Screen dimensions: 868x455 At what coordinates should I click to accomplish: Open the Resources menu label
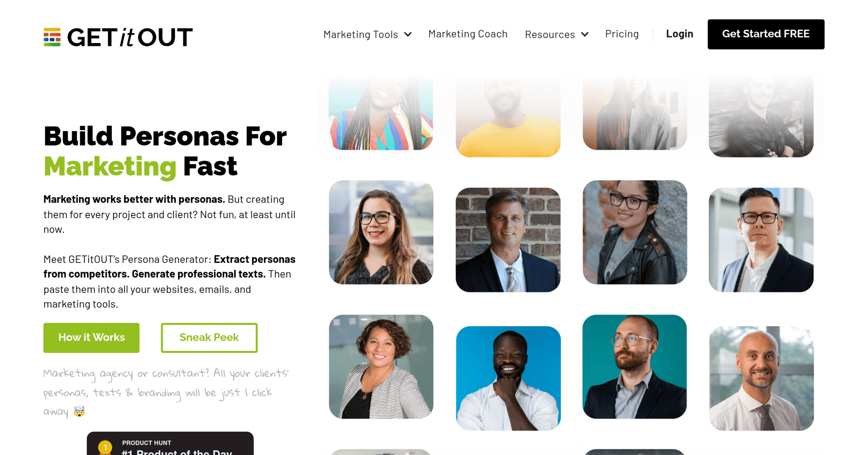pyautogui.click(x=550, y=35)
